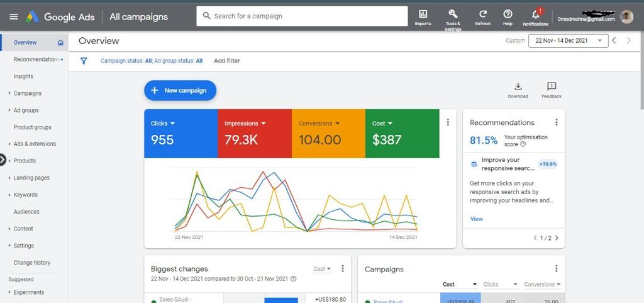Image resolution: width=644 pixels, height=303 pixels.
Task: Open Audiences in the sidebar
Action: click(26, 212)
